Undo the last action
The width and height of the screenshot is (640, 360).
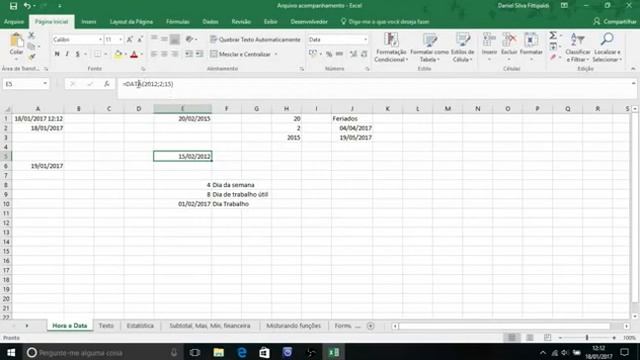point(27,6)
